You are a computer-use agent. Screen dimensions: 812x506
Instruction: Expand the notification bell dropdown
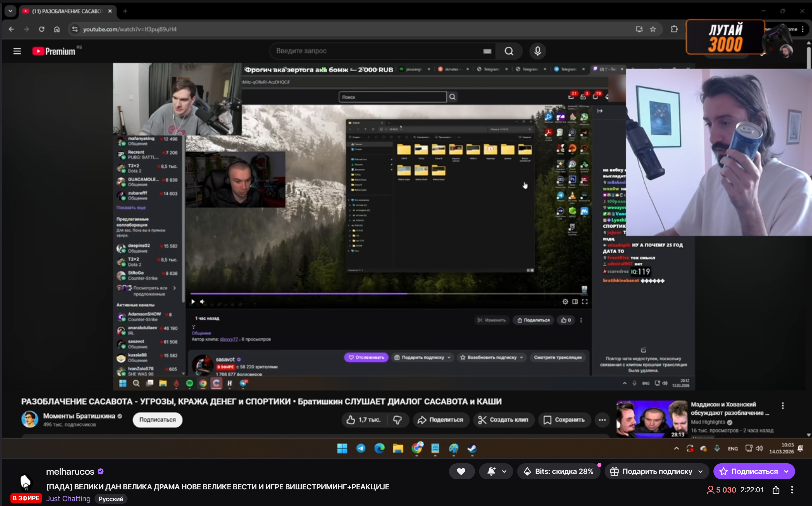click(x=504, y=471)
